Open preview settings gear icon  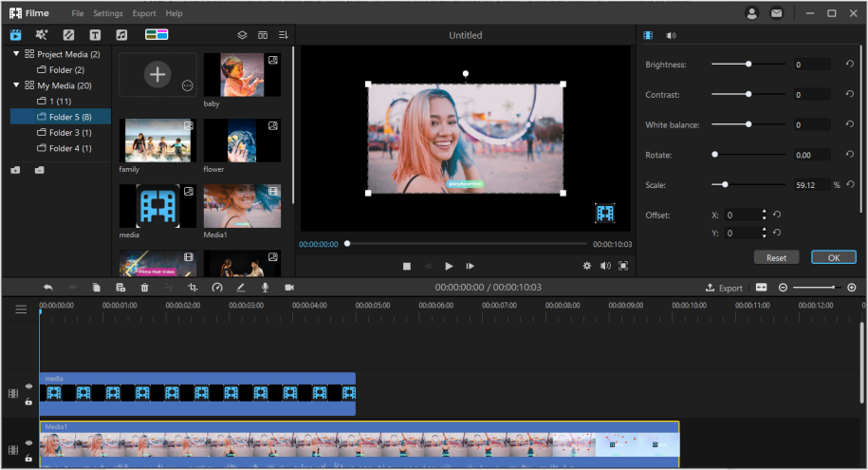pyautogui.click(x=587, y=266)
